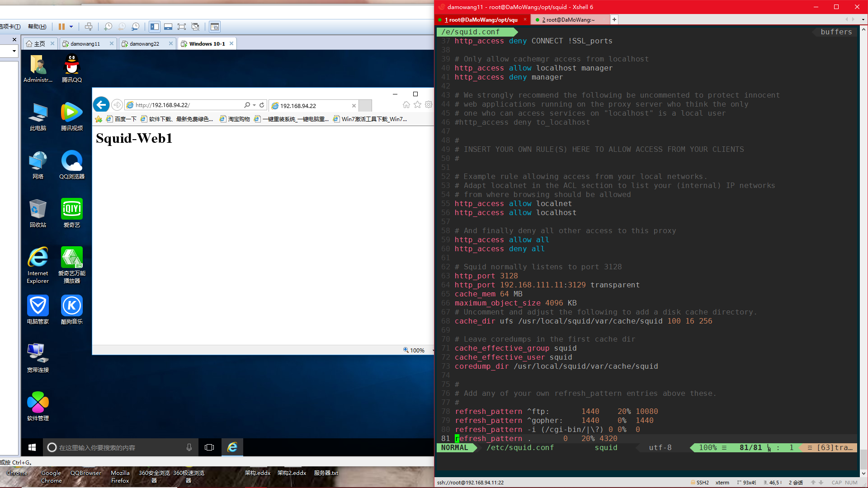
Task: Enter full screen mode
Action: tap(182, 27)
